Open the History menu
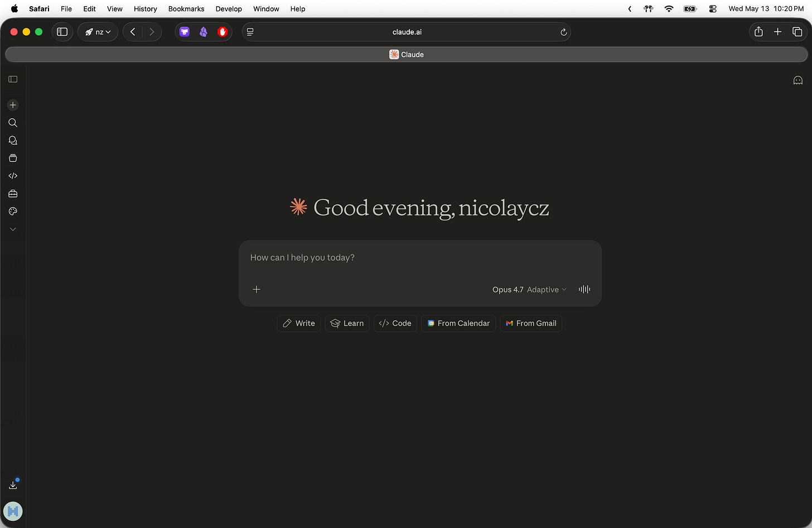Screen dimensions: 812x528 pyautogui.click(x=146, y=9)
